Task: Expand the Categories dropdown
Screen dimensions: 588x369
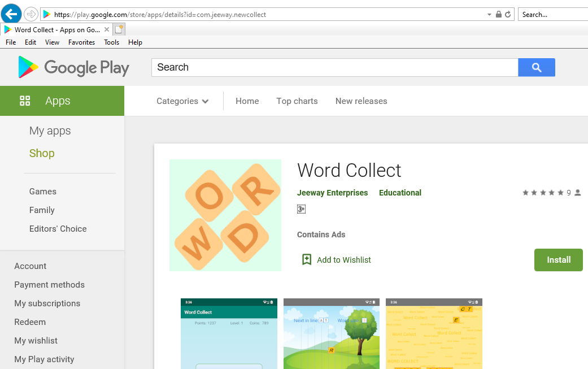Action: pos(182,101)
